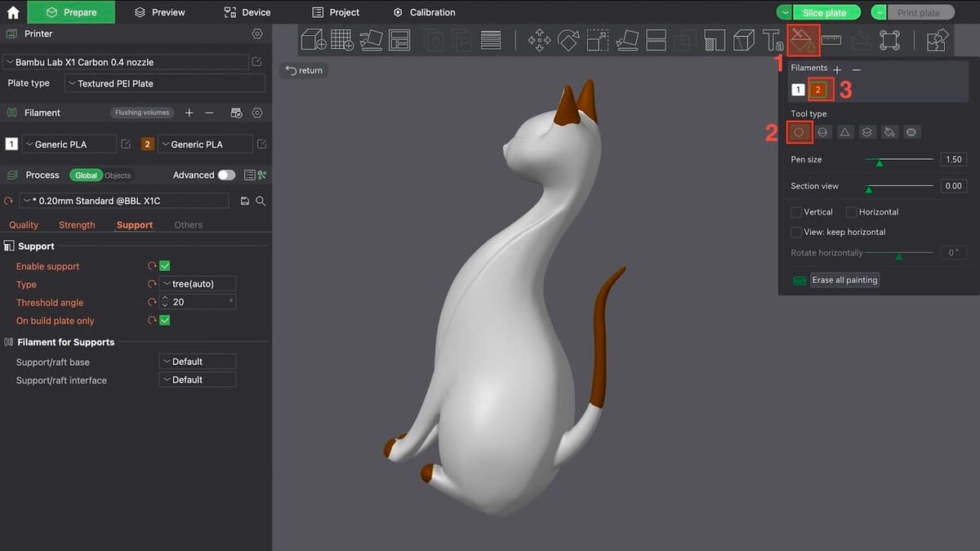Choose the Triangle tool type
The height and width of the screenshot is (551, 980).
(845, 131)
